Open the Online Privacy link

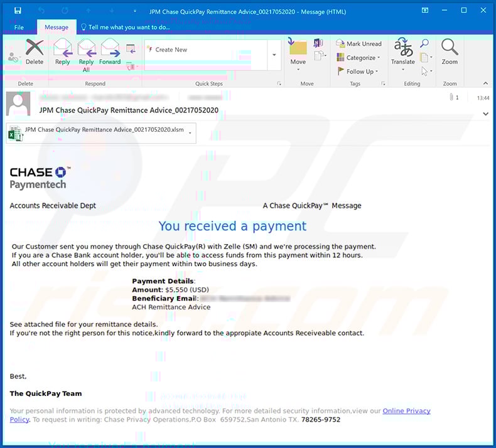coord(406,411)
